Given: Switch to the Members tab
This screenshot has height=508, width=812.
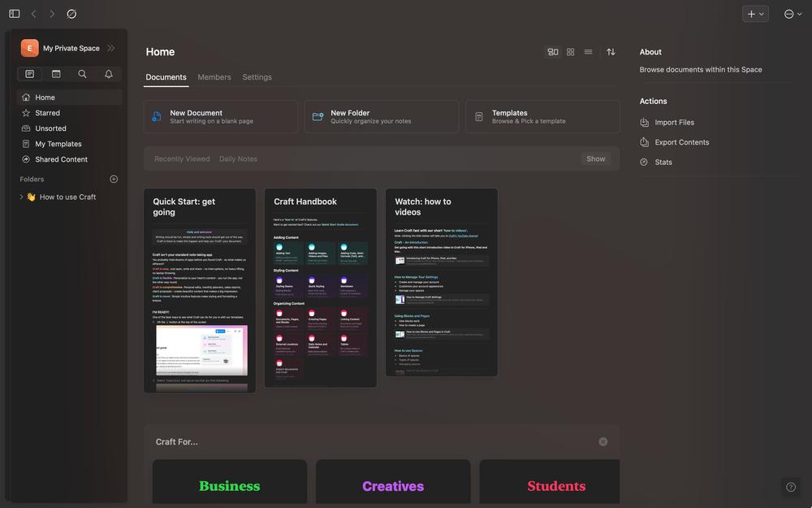Looking at the screenshot, I should (214, 77).
